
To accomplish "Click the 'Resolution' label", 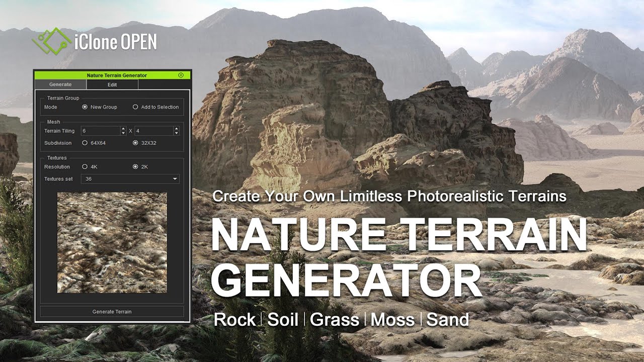I will tap(57, 166).
